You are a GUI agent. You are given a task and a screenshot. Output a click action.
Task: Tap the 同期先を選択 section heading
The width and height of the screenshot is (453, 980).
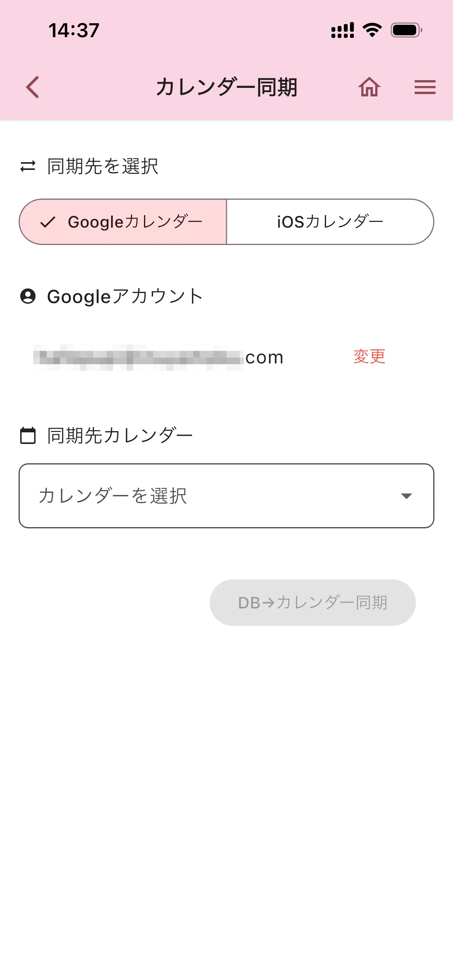point(103,166)
